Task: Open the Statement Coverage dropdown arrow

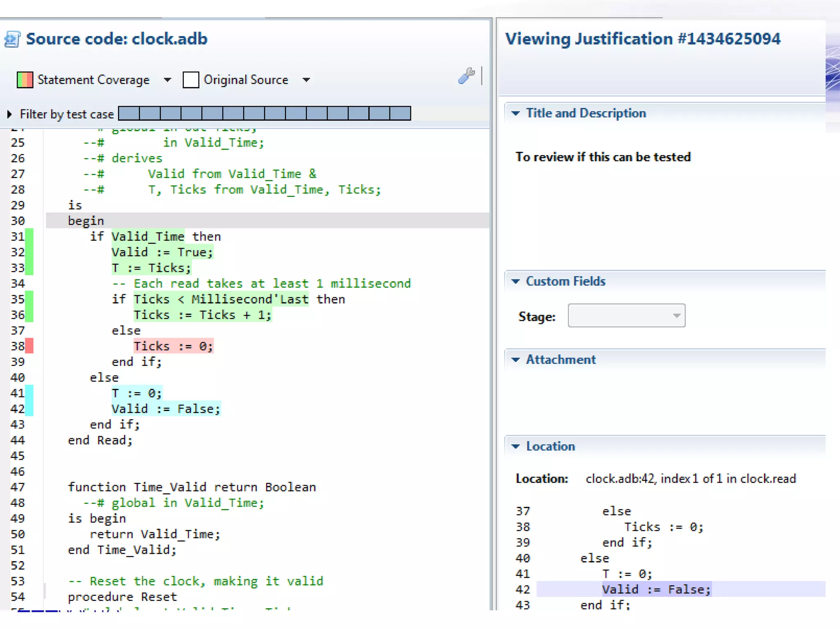Action: tap(167, 80)
